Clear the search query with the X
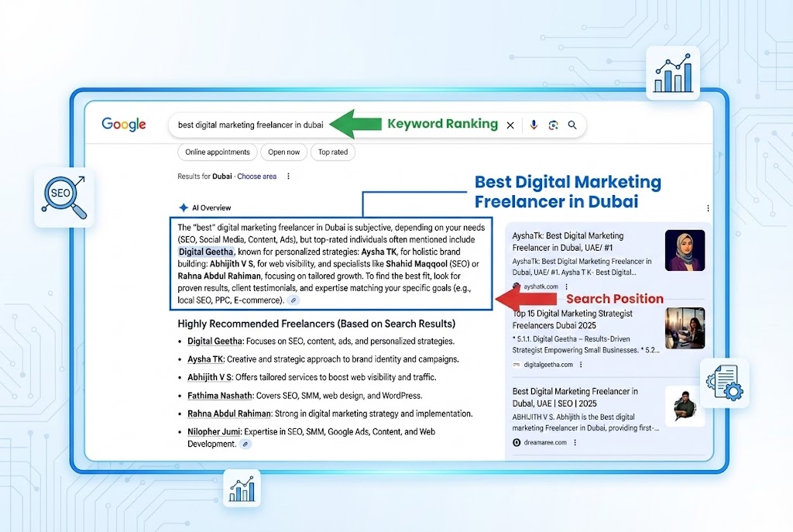The height and width of the screenshot is (532, 793). (509, 124)
